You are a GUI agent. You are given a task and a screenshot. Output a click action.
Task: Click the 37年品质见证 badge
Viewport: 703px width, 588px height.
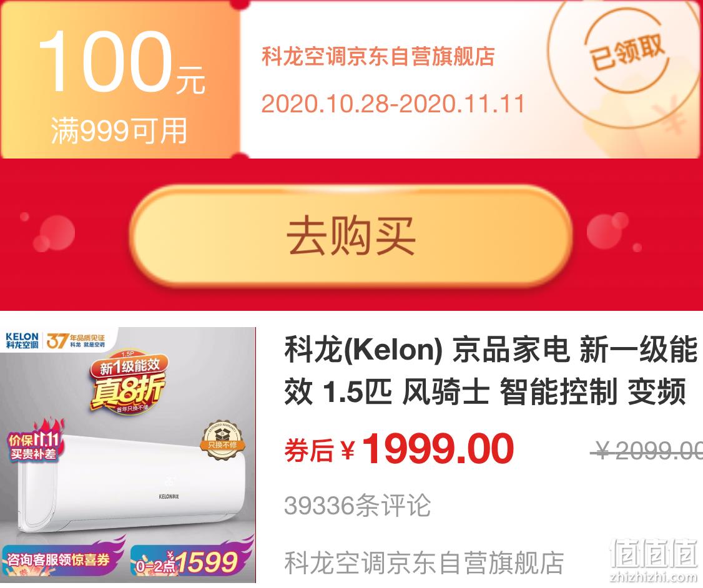coord(76,341)
